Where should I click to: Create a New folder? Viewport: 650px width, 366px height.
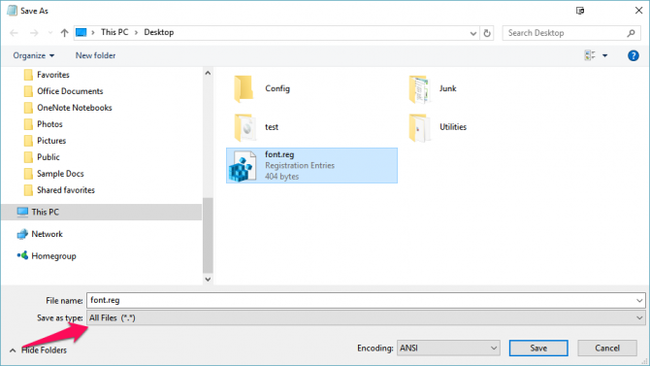pyautogui.click(x=95, y=56)
